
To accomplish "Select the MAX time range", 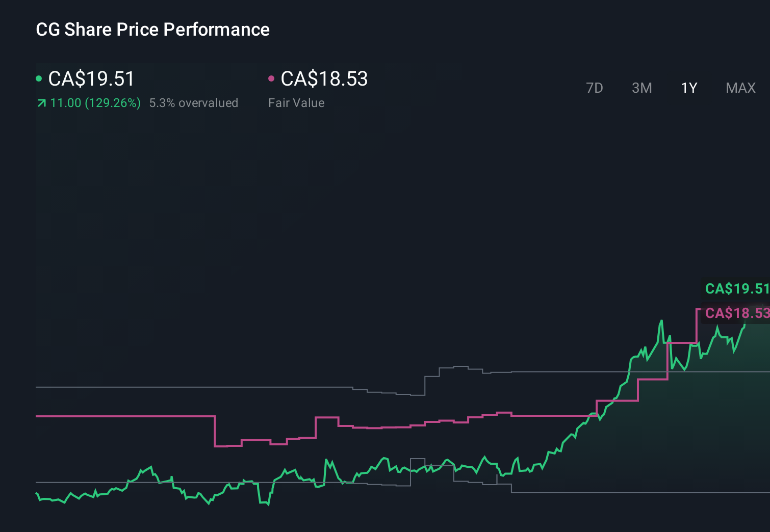I will click(740, 88).
